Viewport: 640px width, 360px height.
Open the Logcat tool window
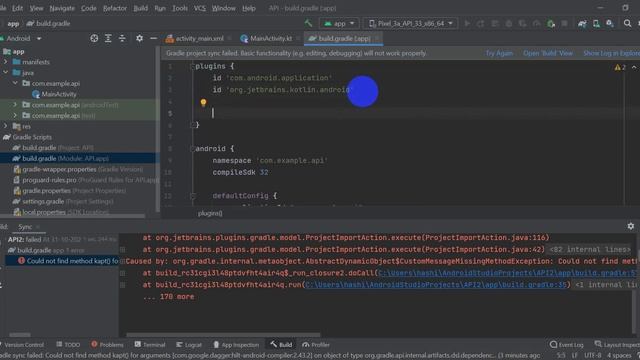tap(189, 345)
